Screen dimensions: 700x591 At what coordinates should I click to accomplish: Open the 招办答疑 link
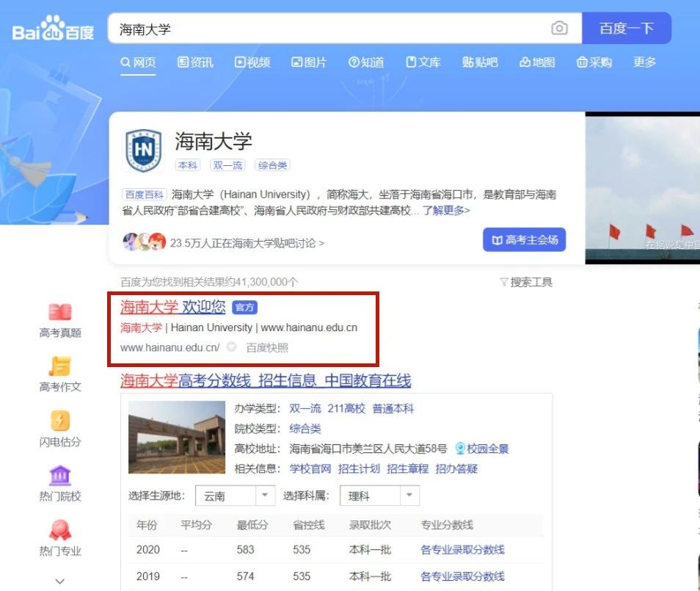(456, 468)
